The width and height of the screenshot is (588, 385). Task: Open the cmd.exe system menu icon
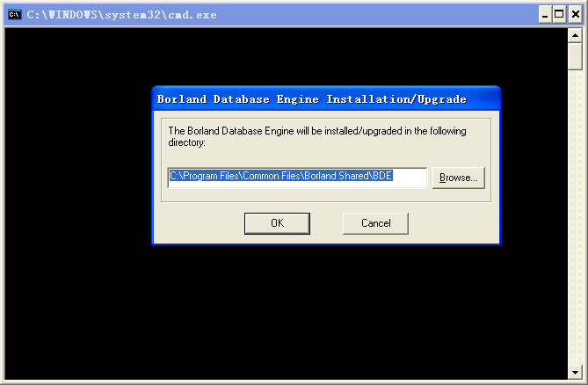pyautogui.click(x=15, y=15)
